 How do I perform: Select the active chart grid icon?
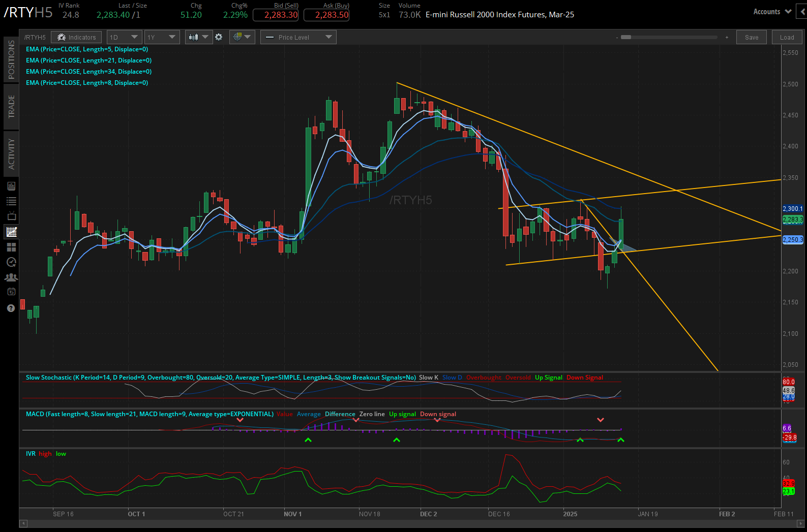(11, 232)
